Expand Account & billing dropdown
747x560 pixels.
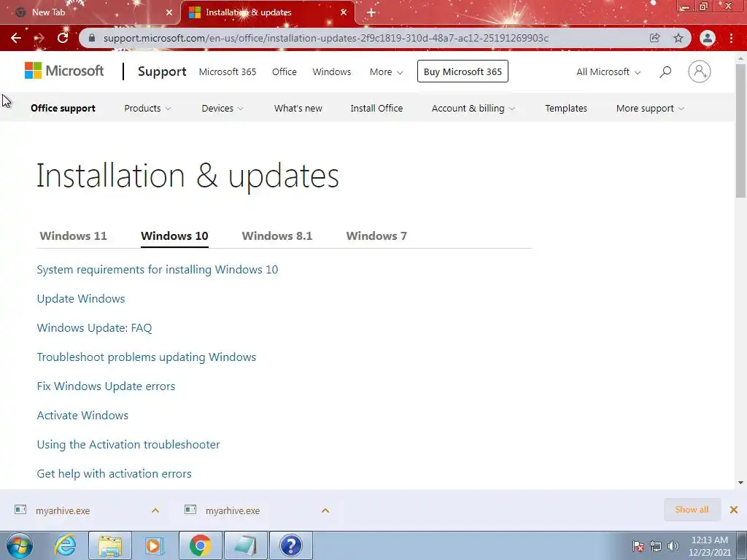pyautogui.click(x=473, y=109)
